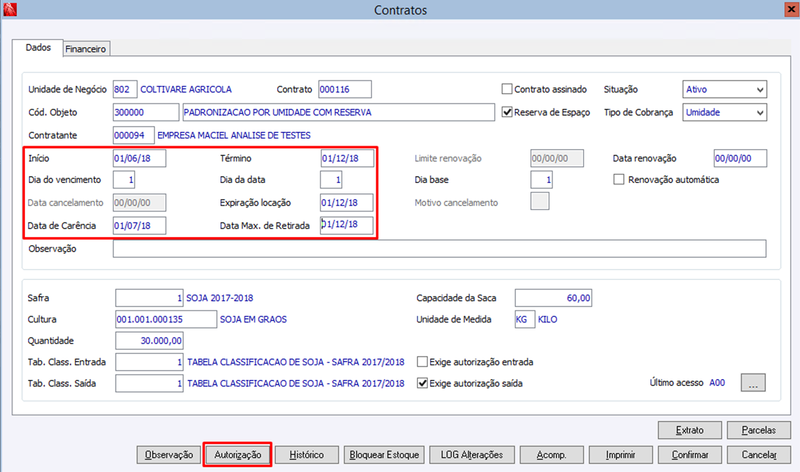
Task: Click the Dia do vencimento field
Action: point(124,180)
